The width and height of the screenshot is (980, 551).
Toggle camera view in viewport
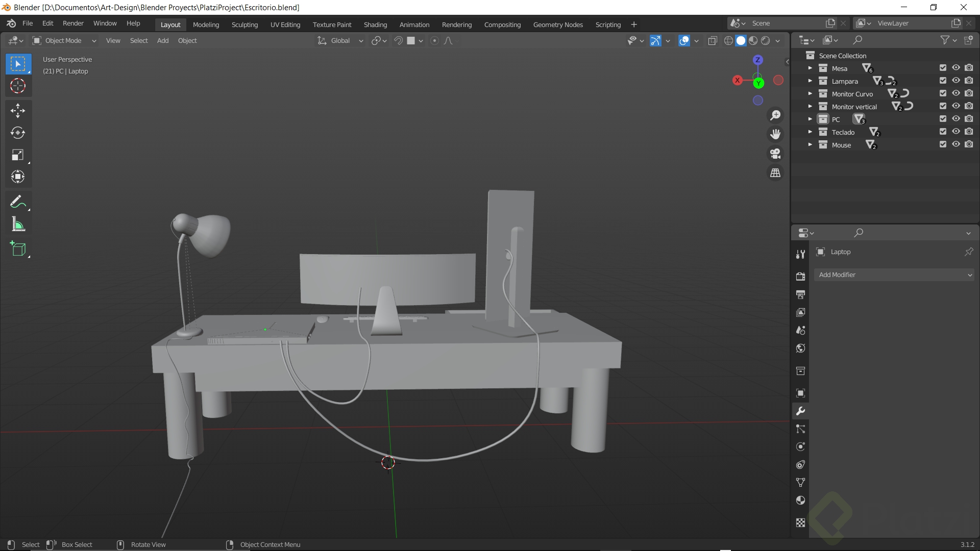point(775,154)
